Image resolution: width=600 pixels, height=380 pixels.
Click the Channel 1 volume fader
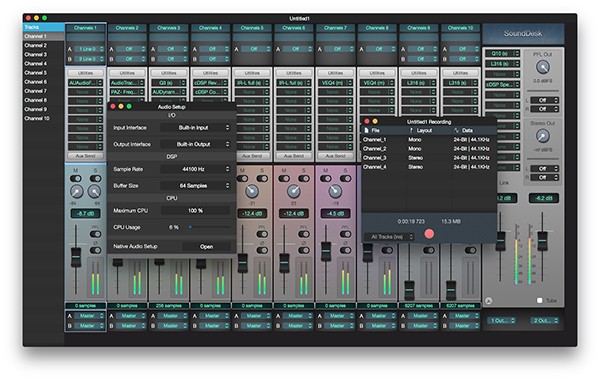tap(76, 257)
